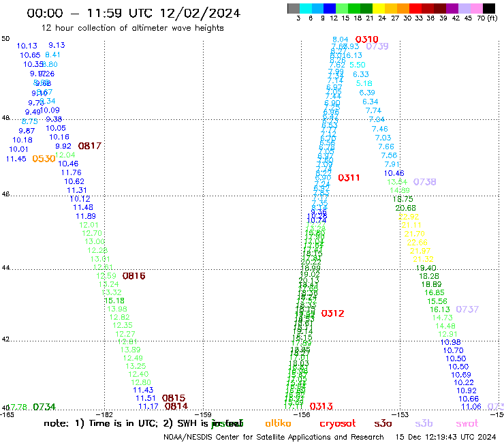The width and height of the screenshot is (504, 443).
Task: Click the longitude axis label -153
Action: 400,414
